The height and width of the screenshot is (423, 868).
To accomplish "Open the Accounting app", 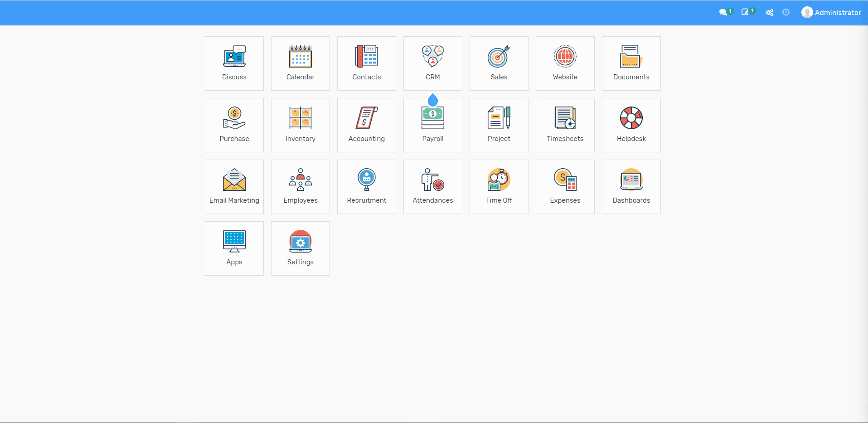I will coord(366,125).
